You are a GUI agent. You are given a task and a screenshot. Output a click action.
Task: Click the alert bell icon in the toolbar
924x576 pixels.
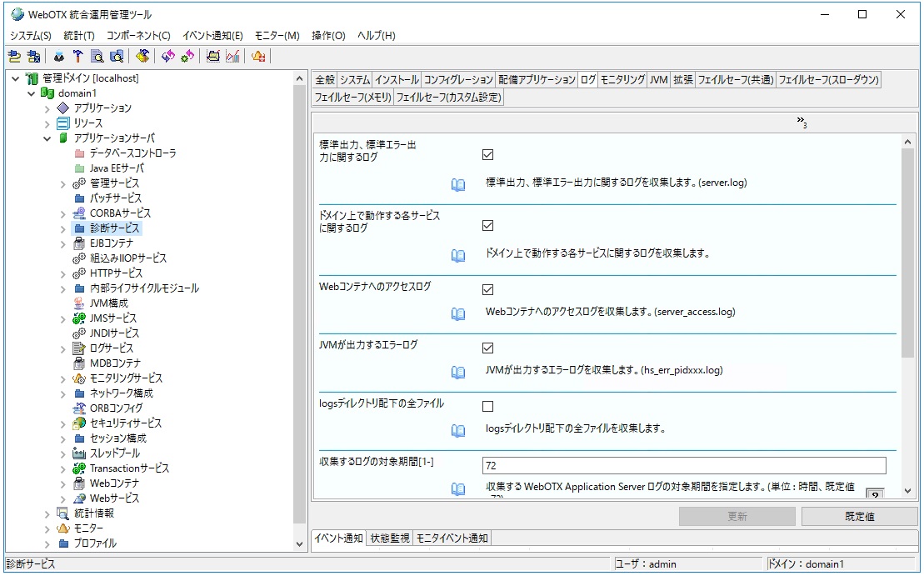258,57
